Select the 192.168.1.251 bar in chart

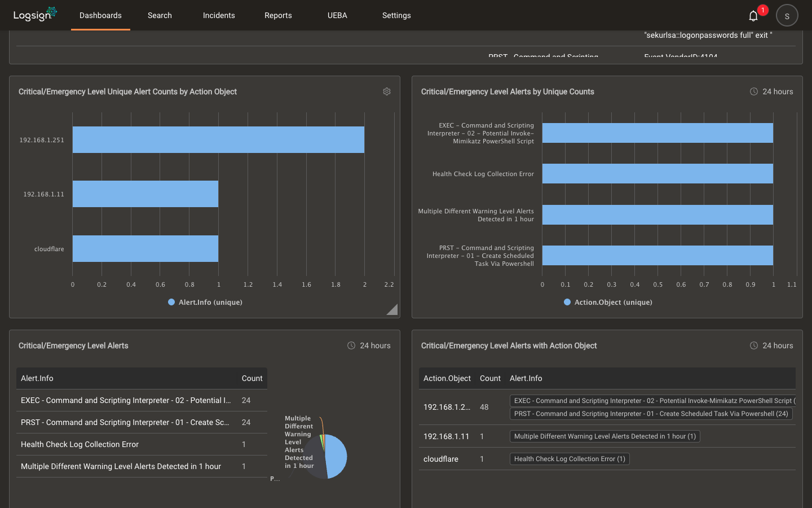click(218, 139)
